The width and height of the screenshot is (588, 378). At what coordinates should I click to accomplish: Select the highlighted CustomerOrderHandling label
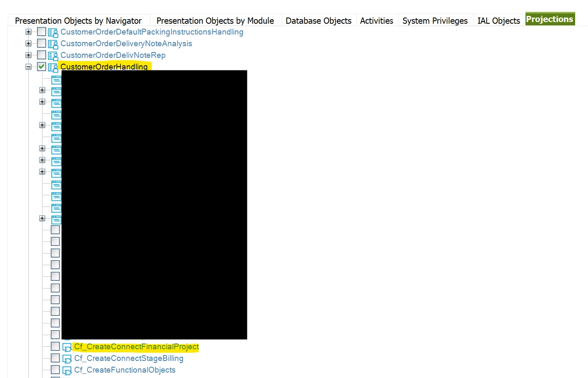[104, 67]
